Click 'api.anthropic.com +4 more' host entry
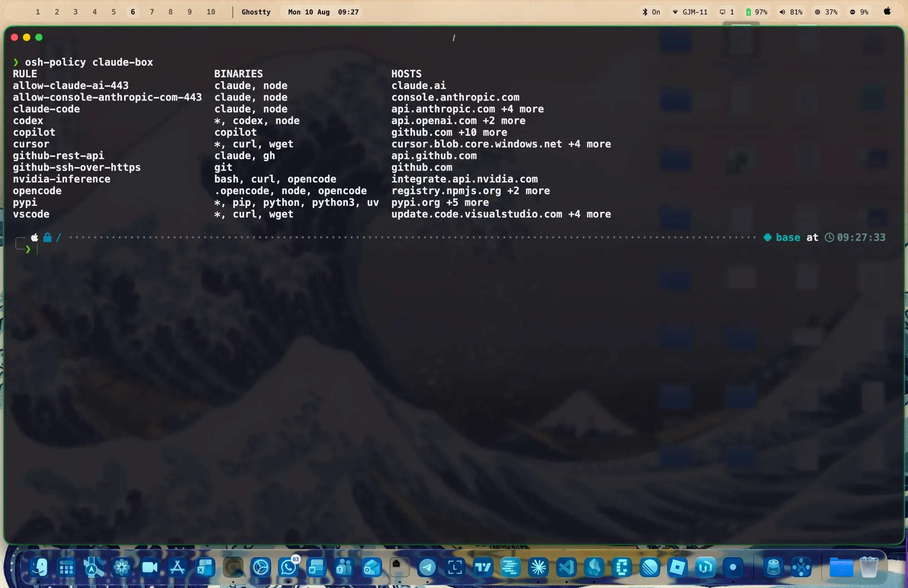This screenshot has width=908, height=588. pos(468,109)
